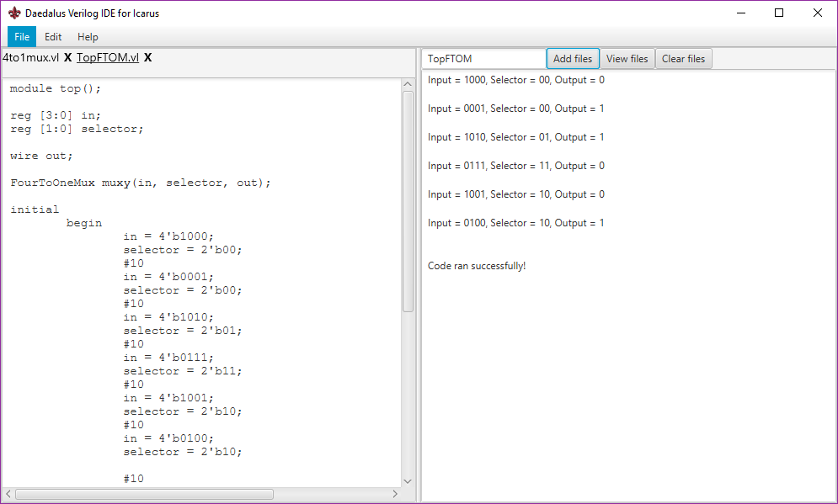
Task: Click the "selector = 2'b11;" line
Action: tap(183, 371)
